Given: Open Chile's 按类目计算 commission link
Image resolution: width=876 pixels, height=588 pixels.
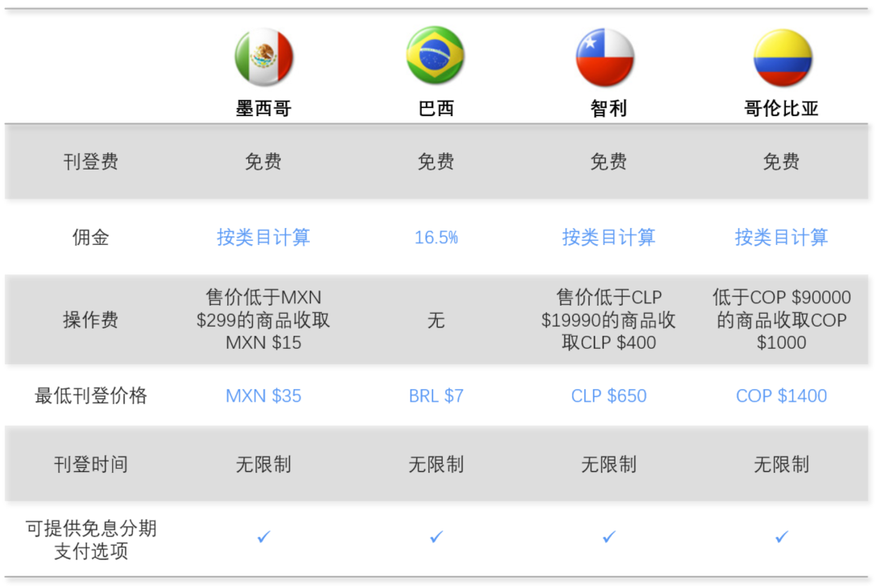Looking at the screenshot, I should click(609, 238).
